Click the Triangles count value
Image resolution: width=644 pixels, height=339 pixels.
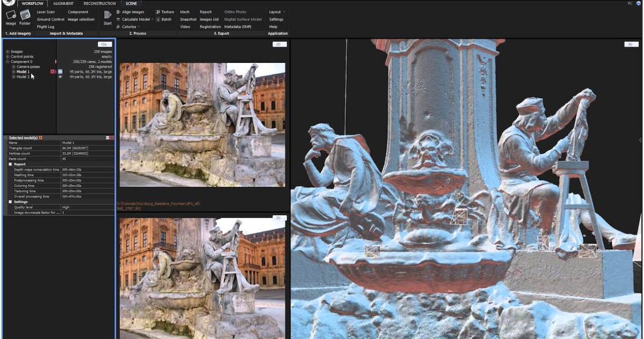75,148
